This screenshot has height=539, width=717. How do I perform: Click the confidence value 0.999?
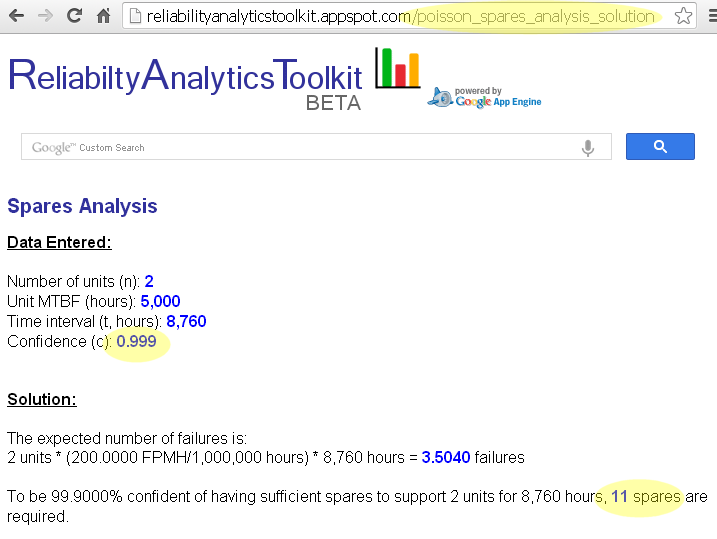coord(136,342)
